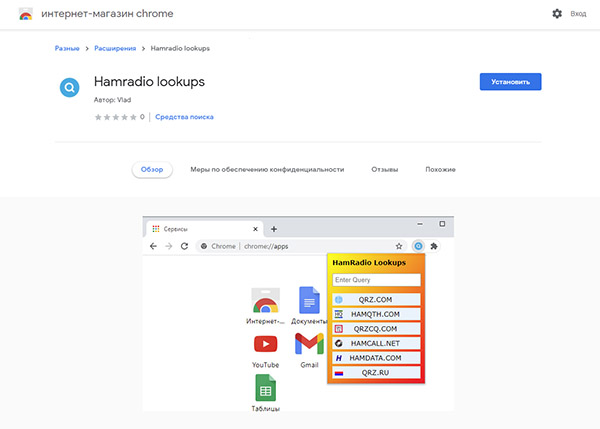Click the YouTube app icon
The image size is (600, 429).
tap(265, 344)
